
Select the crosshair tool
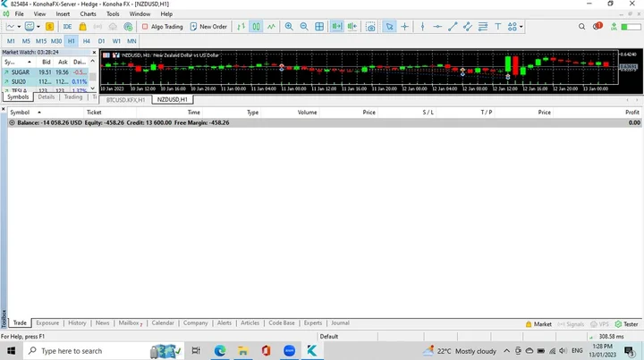pos(404,27)
